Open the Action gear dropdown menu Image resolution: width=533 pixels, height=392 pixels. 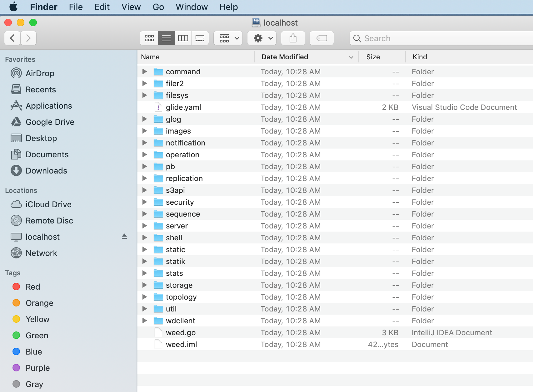coord(262,38)
